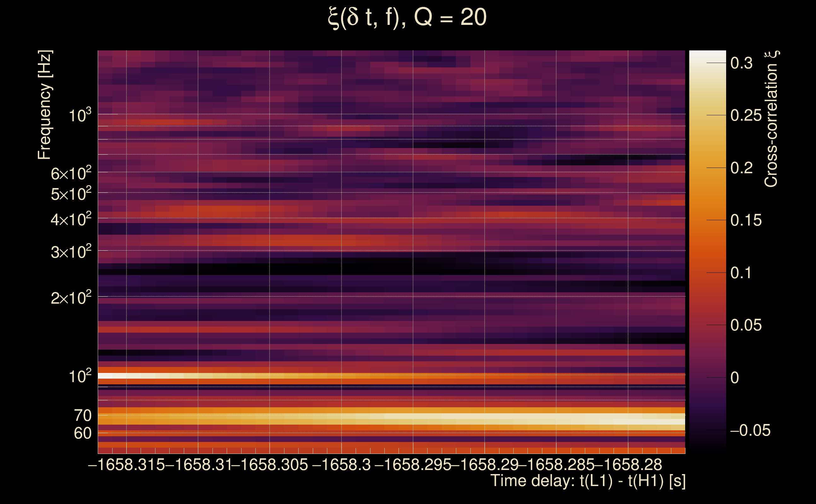The image size is (816, 504).
Task: Click the 0.25 colorbar tick label
Action: [x=746, y=115]
